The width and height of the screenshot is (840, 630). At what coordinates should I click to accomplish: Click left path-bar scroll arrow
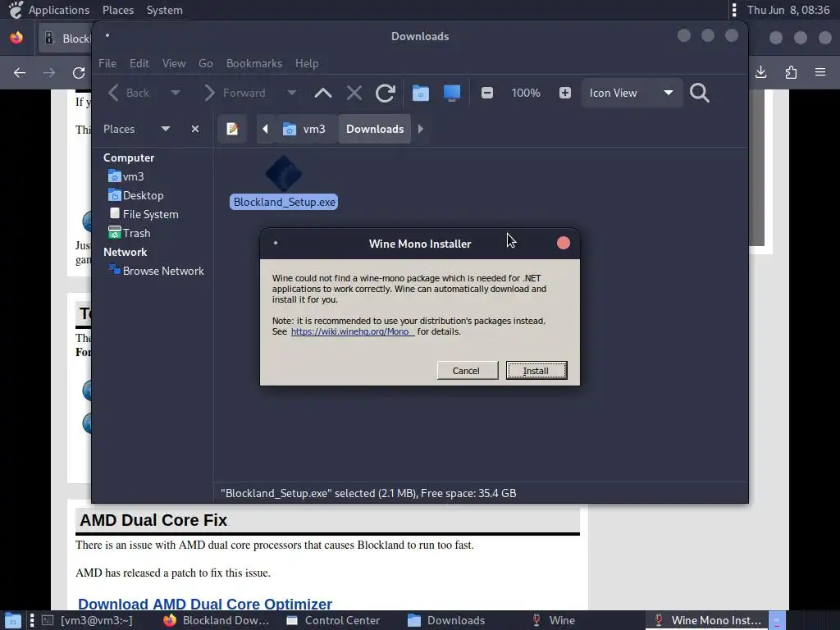[265, 129]
